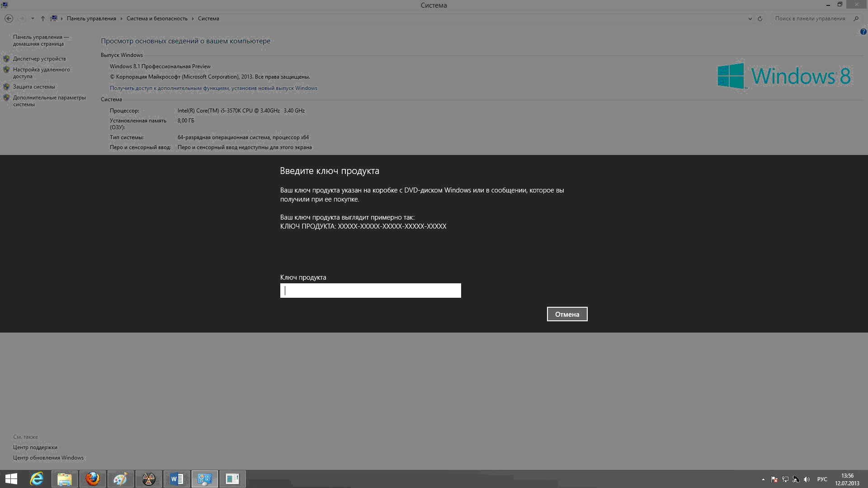Viewport: 868px width, 488px height.
Task: Switch input language РУС indicator
Action: 822,479
